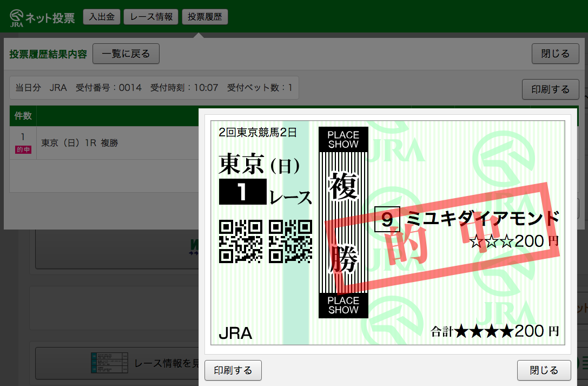Open the 投票履歴 menu
Viewport: 588px width, 386px height.
click(205, 17)
